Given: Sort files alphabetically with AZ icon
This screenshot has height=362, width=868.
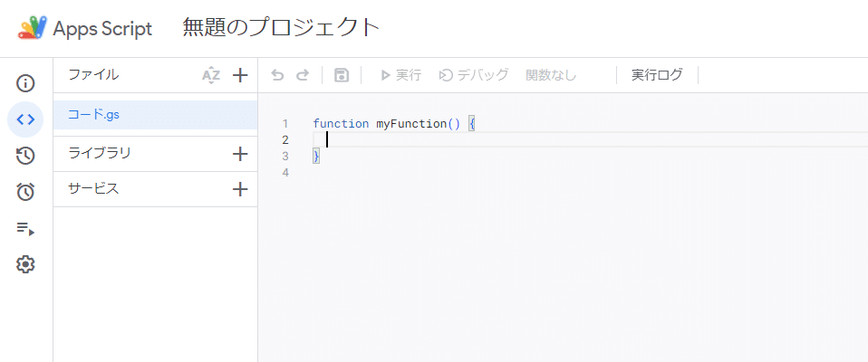Looking at the screenshot, I should tap(211, 75).
